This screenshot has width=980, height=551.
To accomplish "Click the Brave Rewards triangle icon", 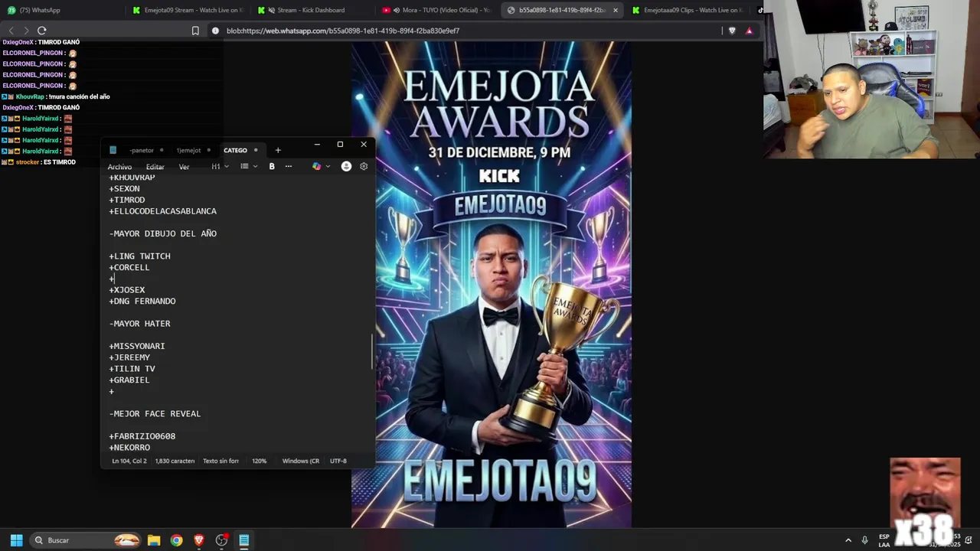I will 749,31.
